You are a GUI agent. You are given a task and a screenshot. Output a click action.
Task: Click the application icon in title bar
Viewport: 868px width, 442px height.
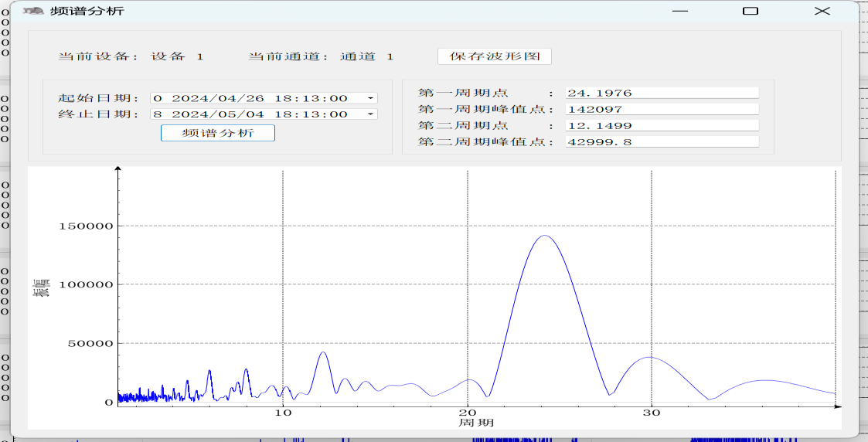pos(33,11)
